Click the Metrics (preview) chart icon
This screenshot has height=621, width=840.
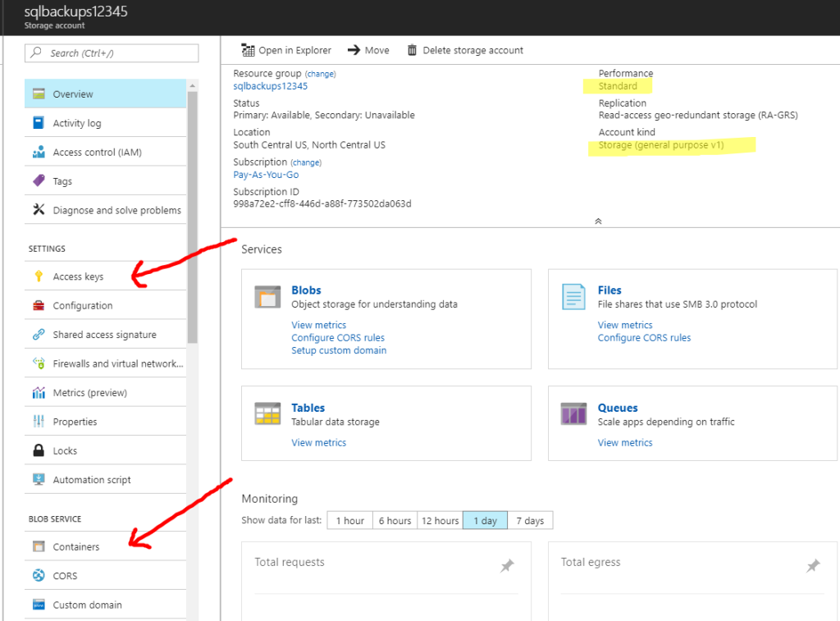39,393
